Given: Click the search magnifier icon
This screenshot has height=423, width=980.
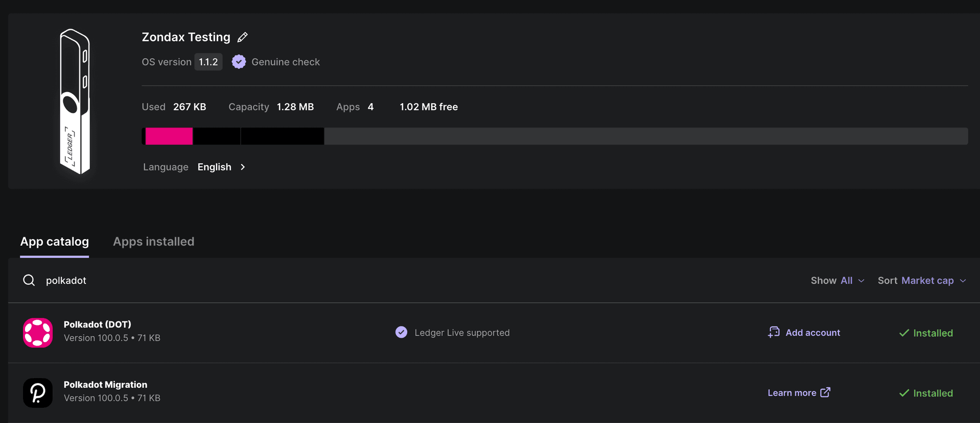Looking at the screenshot, I should point(29,280).
